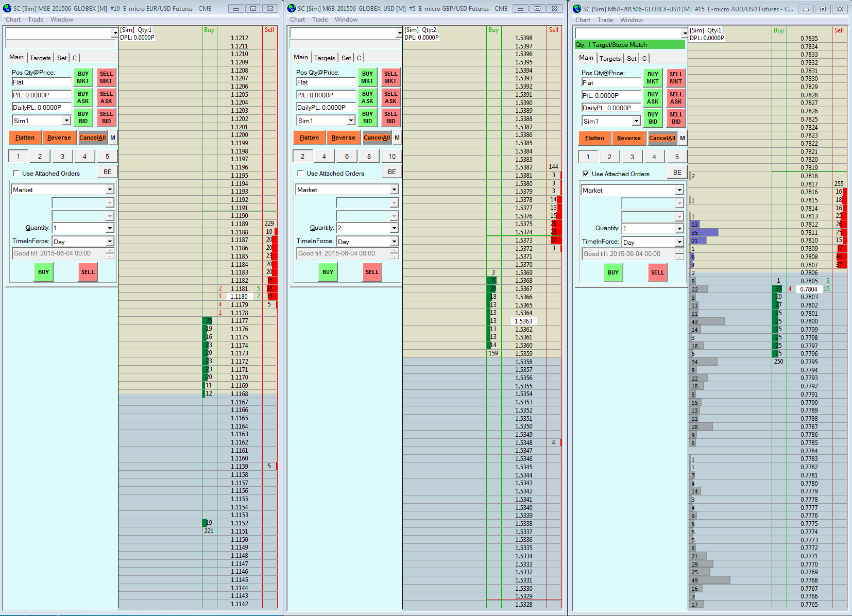Click BUY ASK in AUD/USD window
Viewport: 852px width, 616px height.
tap(653, 98)
